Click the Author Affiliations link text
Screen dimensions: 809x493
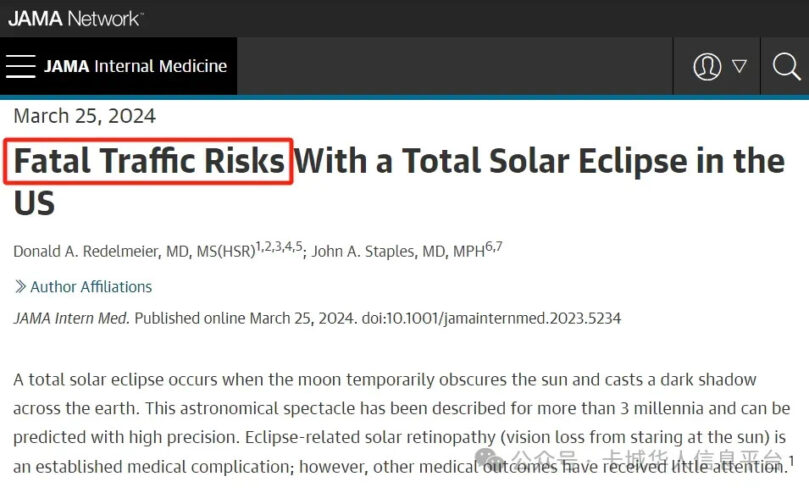click(91, 287)
